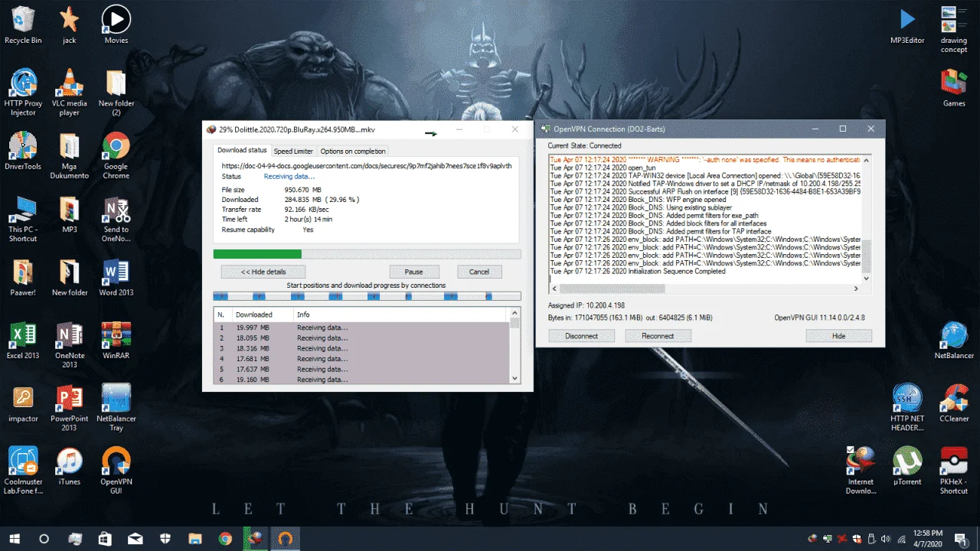Open the Recycle Bin desktop icon
The image size is (980, 551).
click(x=23, y=24)
